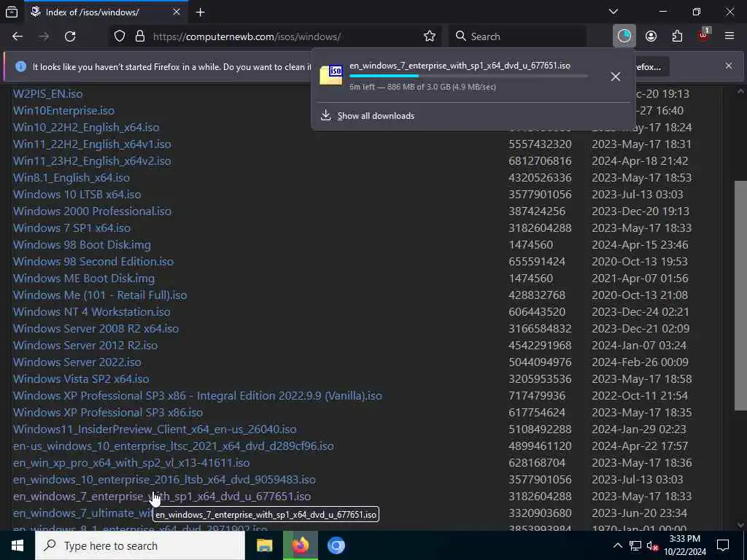Open the Extensions puzzle icon
Viewport: 747px width, 560px height.
coord(677,36)
